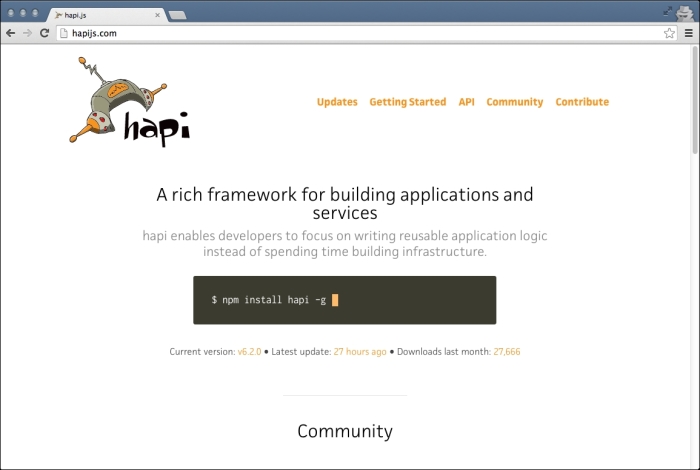
Task: Toggle fullscreen with the arrows icon
Action: tap(667, 12)
